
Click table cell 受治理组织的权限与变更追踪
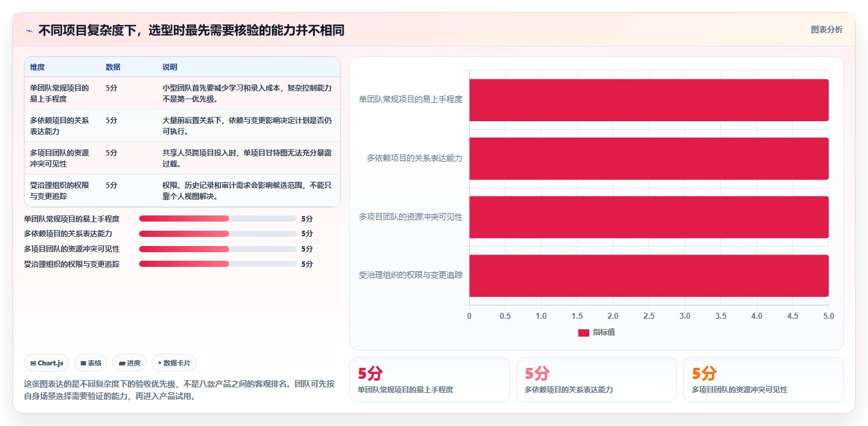tap(60, 190)
